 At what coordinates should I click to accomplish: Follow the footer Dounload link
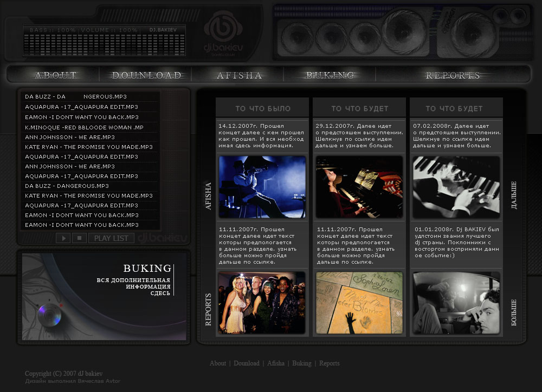tap(247, 363)
